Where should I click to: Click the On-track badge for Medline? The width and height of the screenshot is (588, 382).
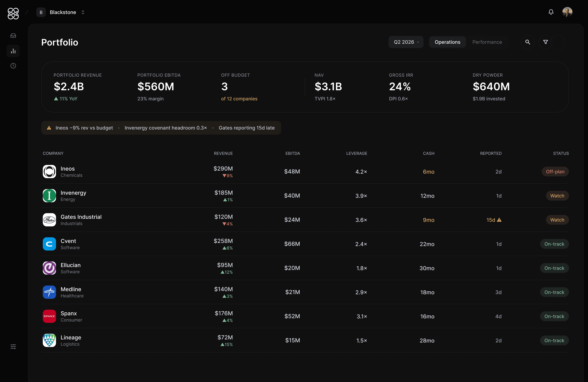[554, 292]
